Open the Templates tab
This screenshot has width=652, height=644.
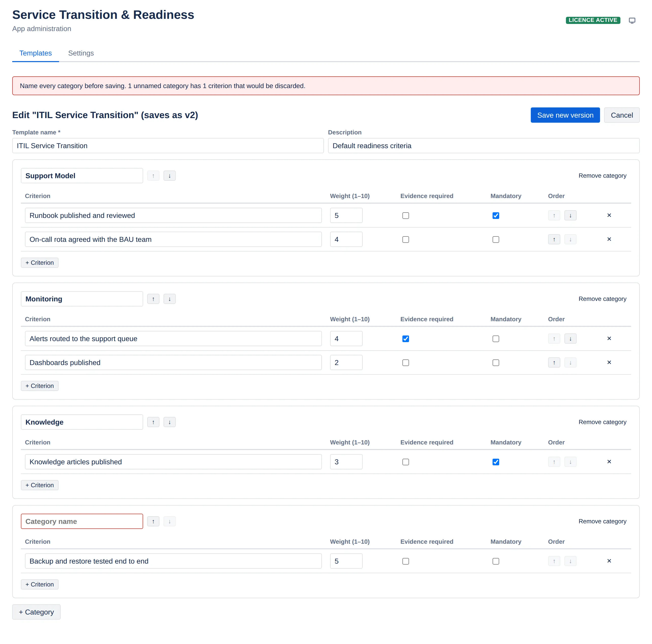pos(35,53)
